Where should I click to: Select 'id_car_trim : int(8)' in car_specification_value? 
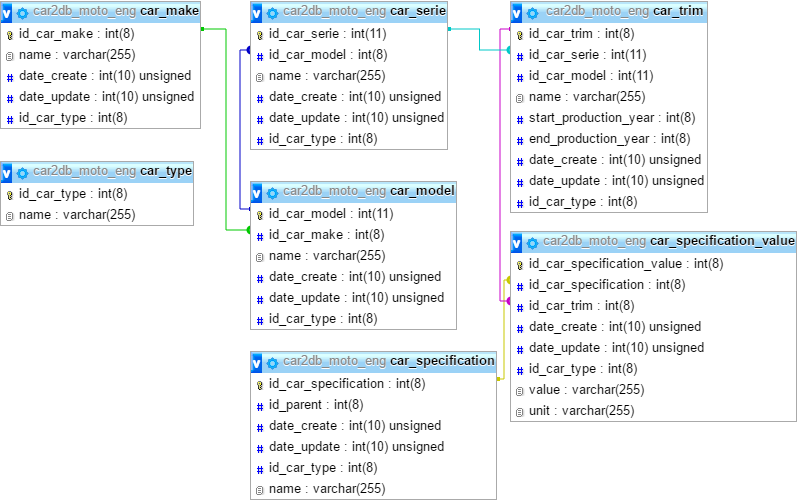(654, 306)
